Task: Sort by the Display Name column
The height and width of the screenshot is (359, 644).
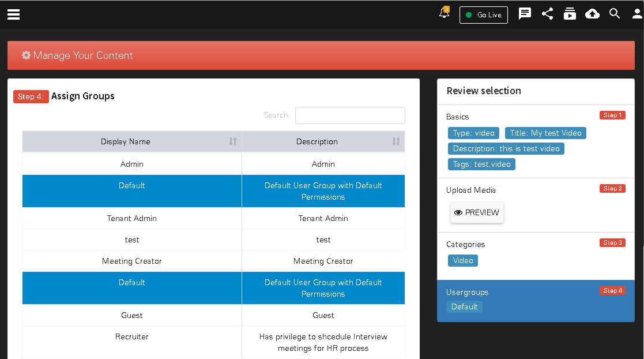Action: coord(132,141)
